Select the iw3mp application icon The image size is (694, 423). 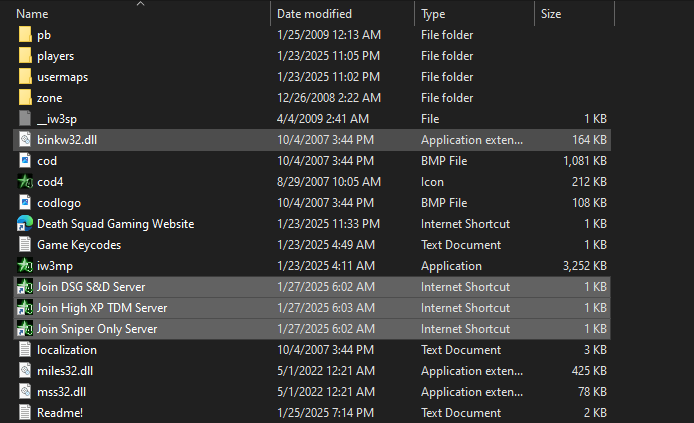click(25, 265)
